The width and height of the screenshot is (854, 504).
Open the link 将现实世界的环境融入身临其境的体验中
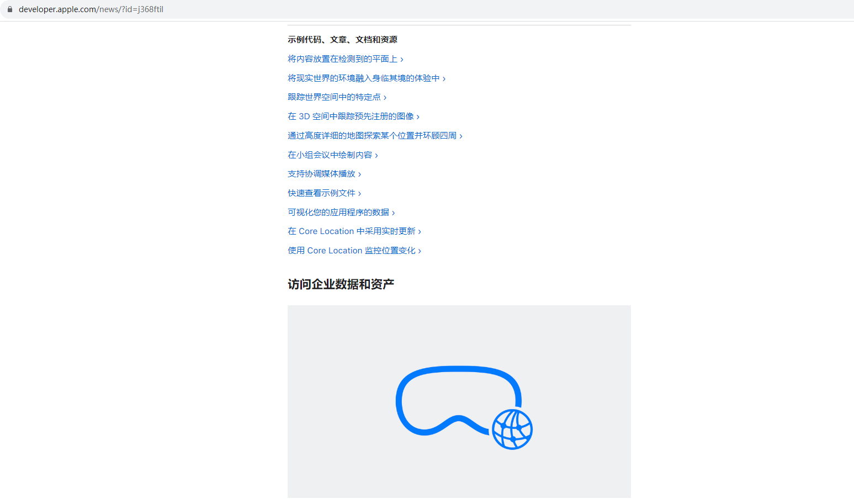[363, 78]
